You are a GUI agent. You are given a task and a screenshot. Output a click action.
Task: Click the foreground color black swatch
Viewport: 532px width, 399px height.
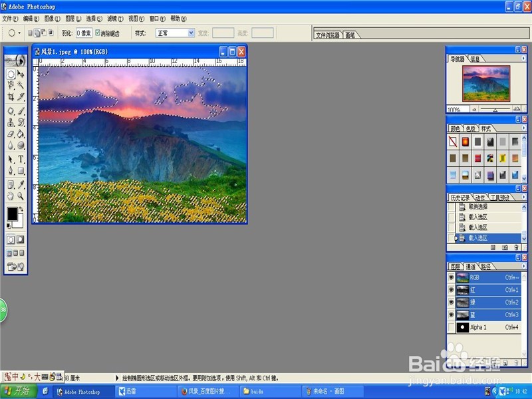[x=12, y=213]
